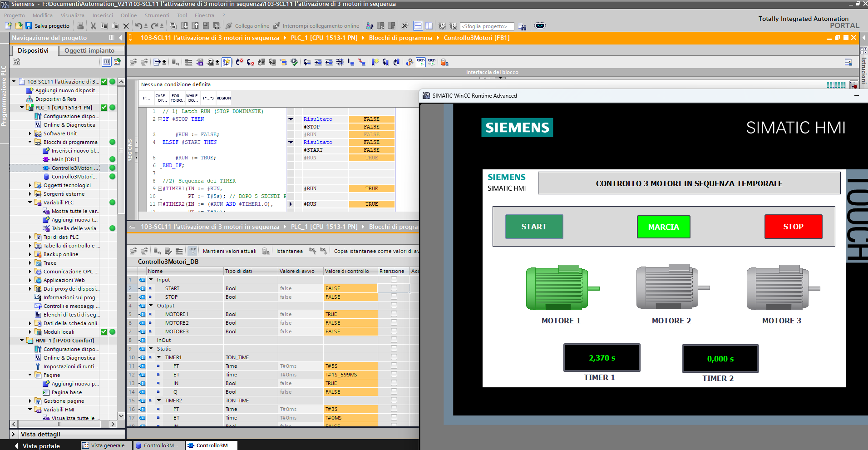Collapse the Input section in Controllo3Motori_DB

[151, 280]
